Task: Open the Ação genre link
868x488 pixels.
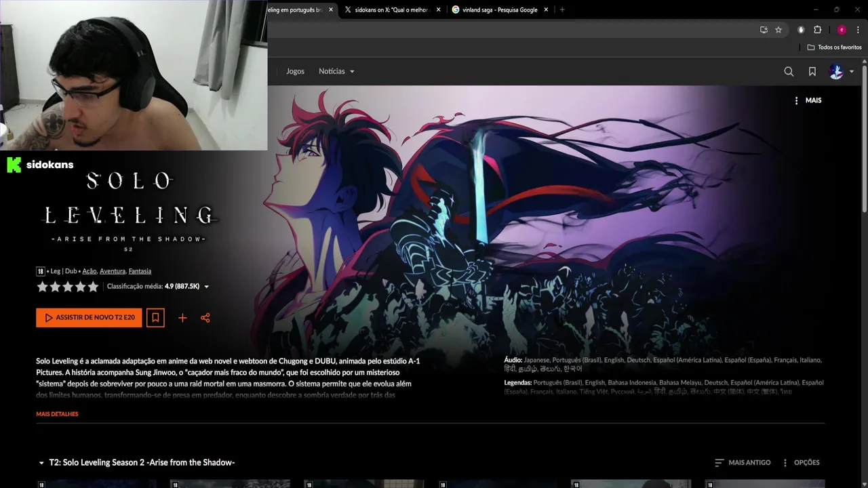Action: [90, 271]
